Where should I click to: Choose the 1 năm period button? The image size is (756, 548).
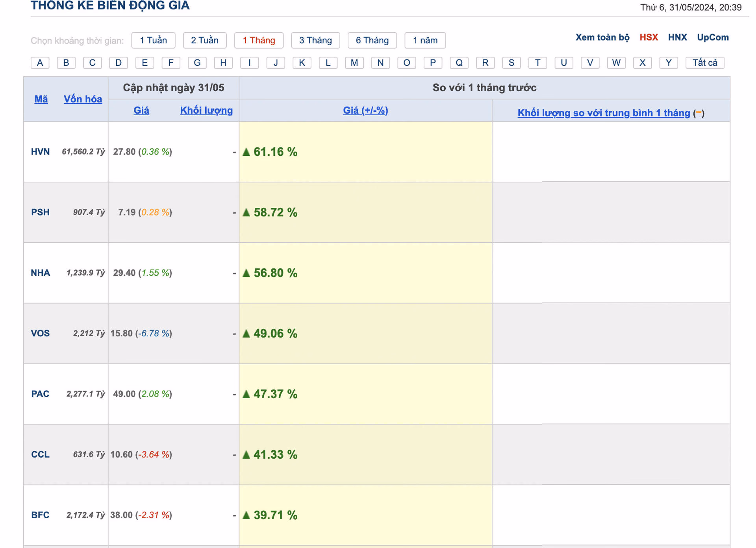point(425,40)
